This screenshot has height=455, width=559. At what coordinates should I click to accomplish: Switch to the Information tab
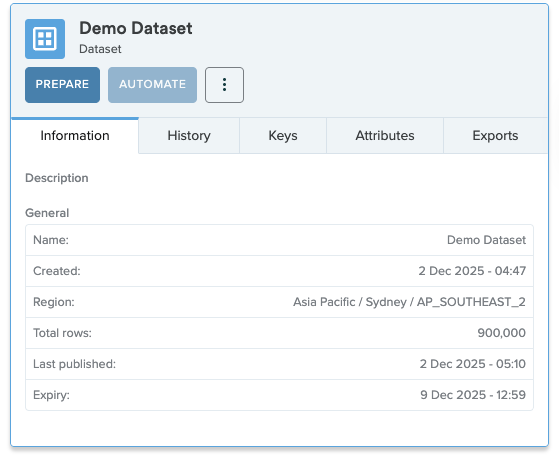point(75,136)
